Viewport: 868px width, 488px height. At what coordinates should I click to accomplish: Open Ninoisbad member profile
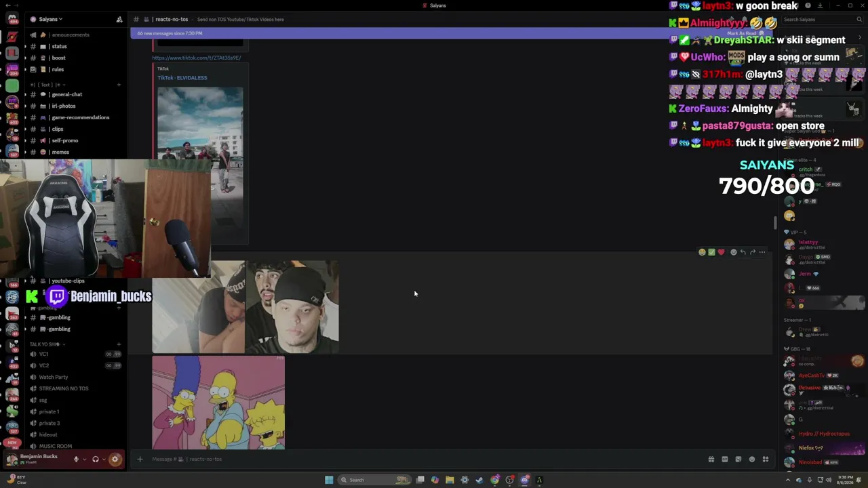coord(824,462)
